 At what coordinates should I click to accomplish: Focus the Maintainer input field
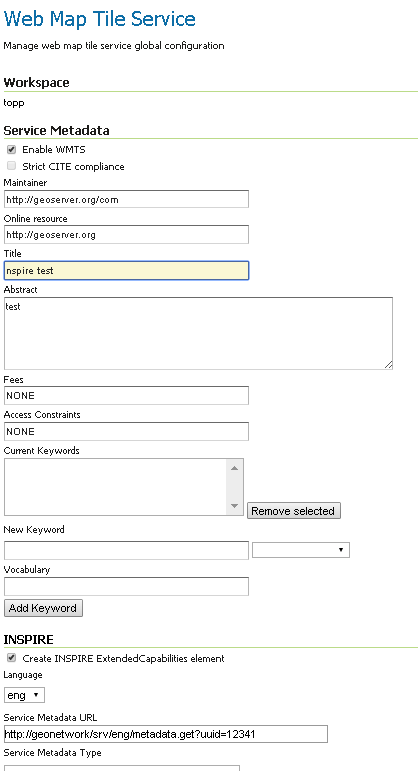click(x=126, y=199)
